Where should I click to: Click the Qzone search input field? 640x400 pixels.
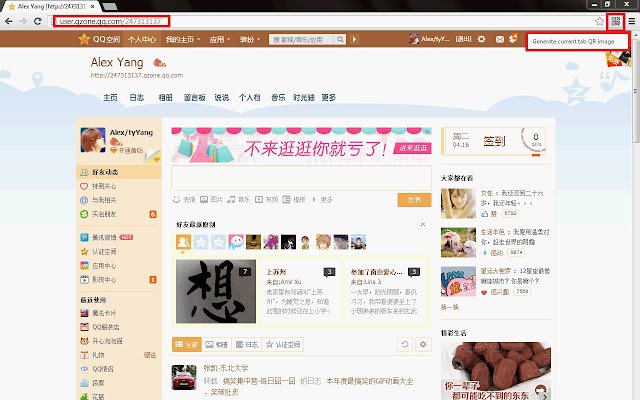[x=302, y=39]
